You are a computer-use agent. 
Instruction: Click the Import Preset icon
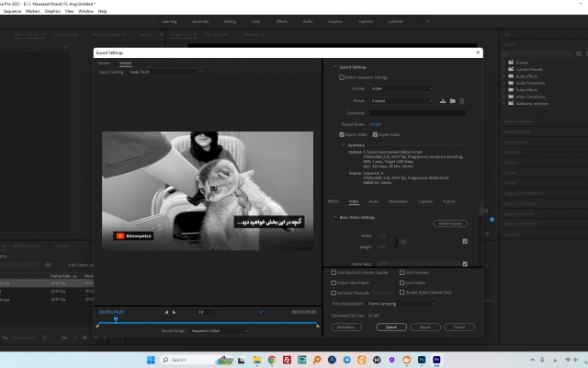(x=452, y=100)
